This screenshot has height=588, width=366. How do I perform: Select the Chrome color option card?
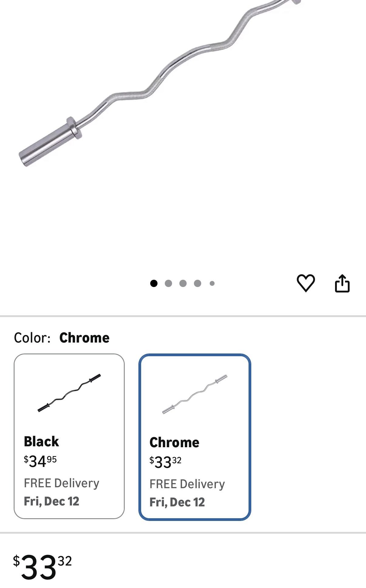point(195,437)
